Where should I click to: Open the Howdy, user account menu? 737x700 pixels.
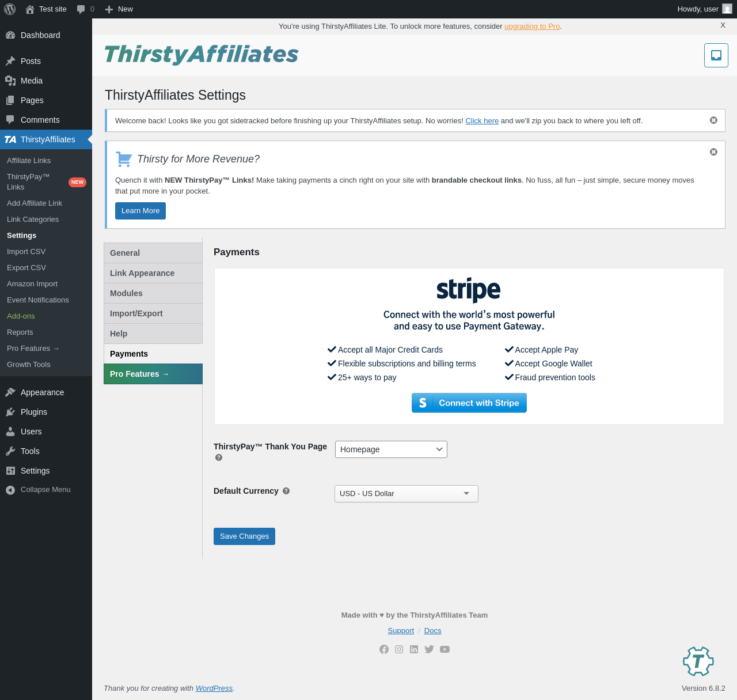coord(704,9)
